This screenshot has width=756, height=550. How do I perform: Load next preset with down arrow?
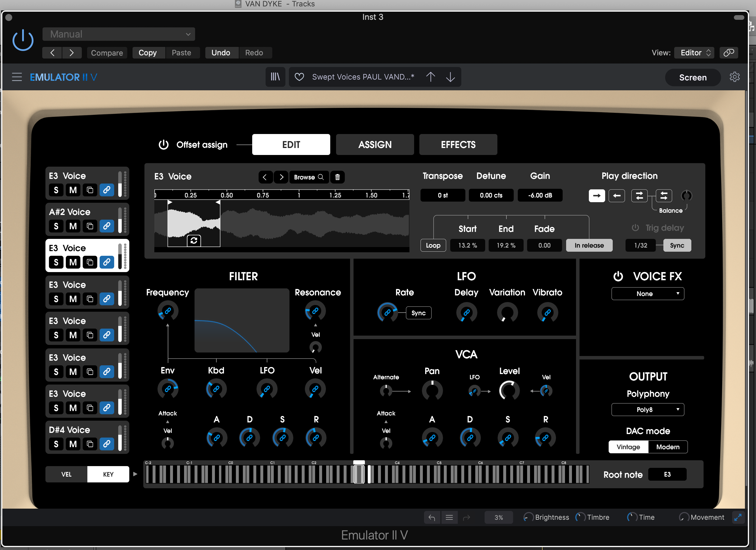(x=450, y=77)
